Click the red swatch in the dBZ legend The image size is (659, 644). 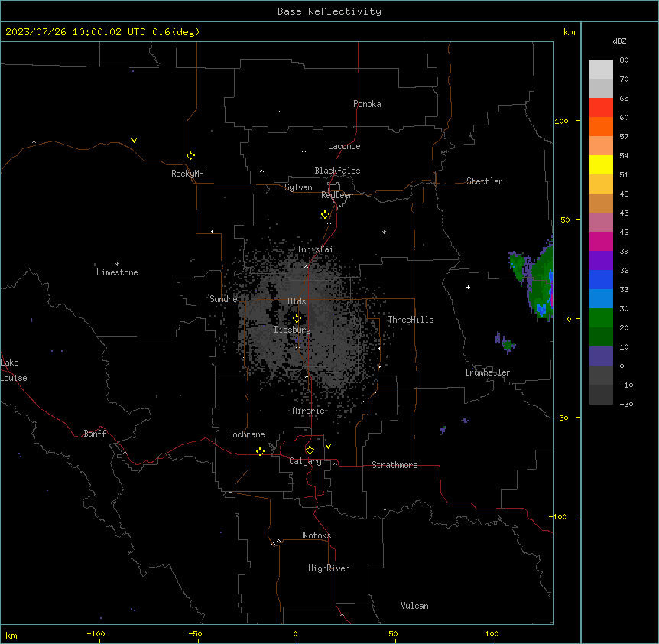click(x=601, y=108)
